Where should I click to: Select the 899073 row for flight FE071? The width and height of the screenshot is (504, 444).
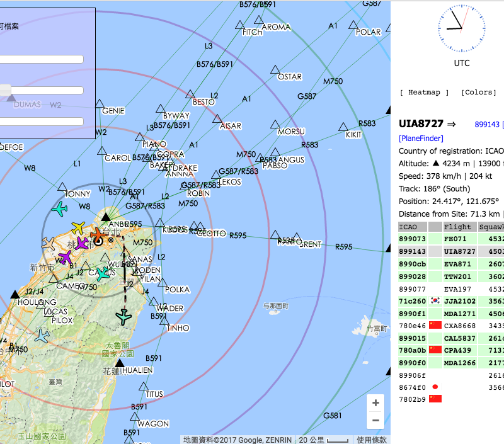pyautogui.click(x=451, y=239)
